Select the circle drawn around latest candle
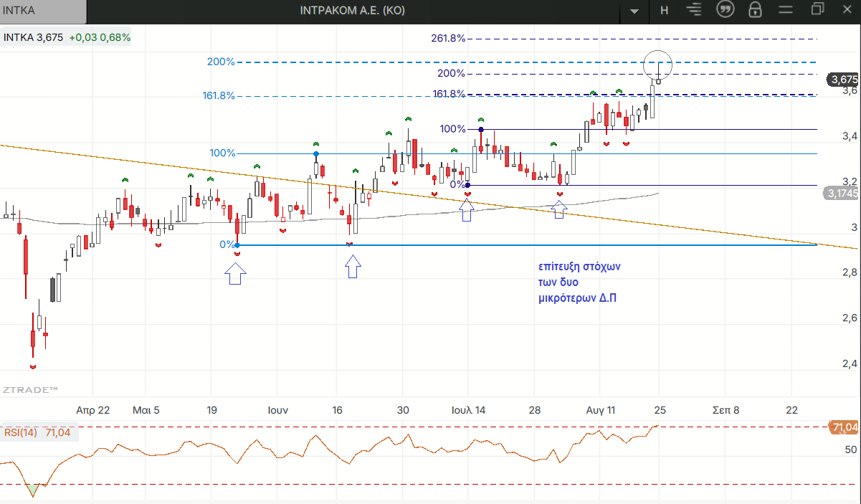Viewport: 861px width, 504px height. pos(657,65)
